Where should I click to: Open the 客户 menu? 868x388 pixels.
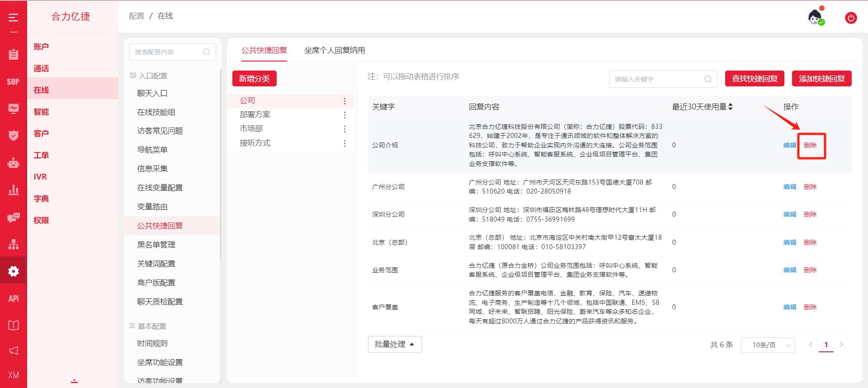point(41,133)
